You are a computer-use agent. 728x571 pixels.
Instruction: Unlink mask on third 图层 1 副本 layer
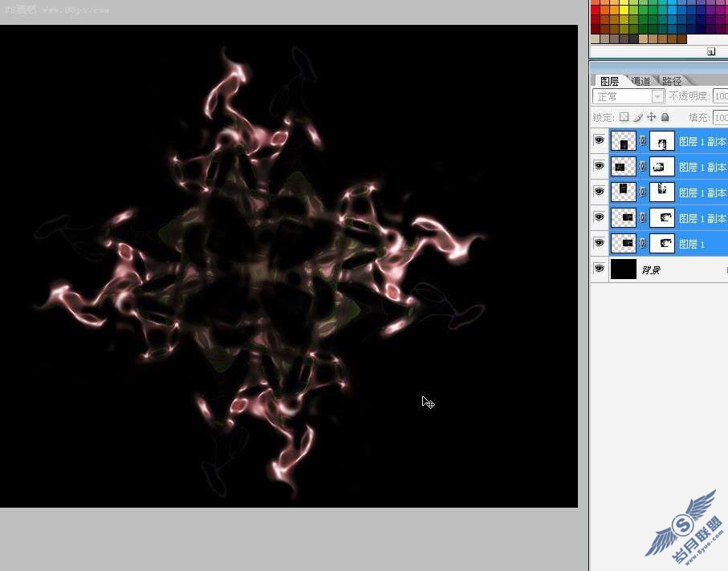click(643, 192)
